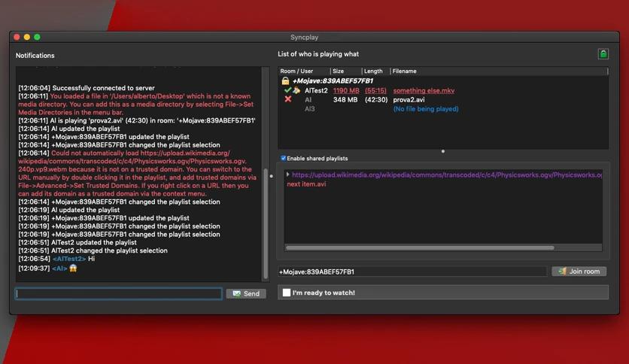Click the red X not-ready icon for Al
This screenshot has width=629, height=364.
point(288,99)
